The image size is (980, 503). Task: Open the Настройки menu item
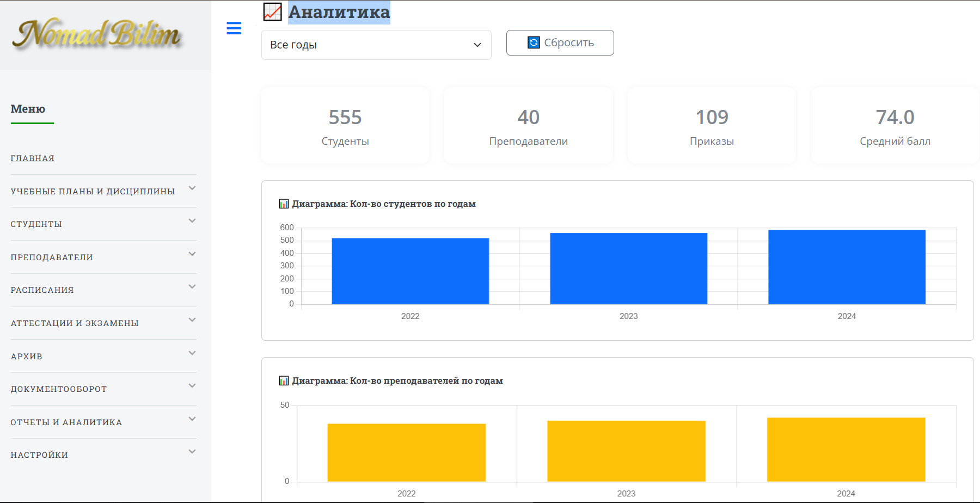click(x=39, y=455)
